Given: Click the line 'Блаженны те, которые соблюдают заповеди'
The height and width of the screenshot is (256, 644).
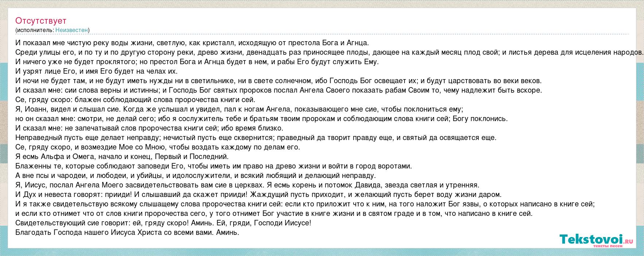Looking at the screenshot, I should coord(214,166).
